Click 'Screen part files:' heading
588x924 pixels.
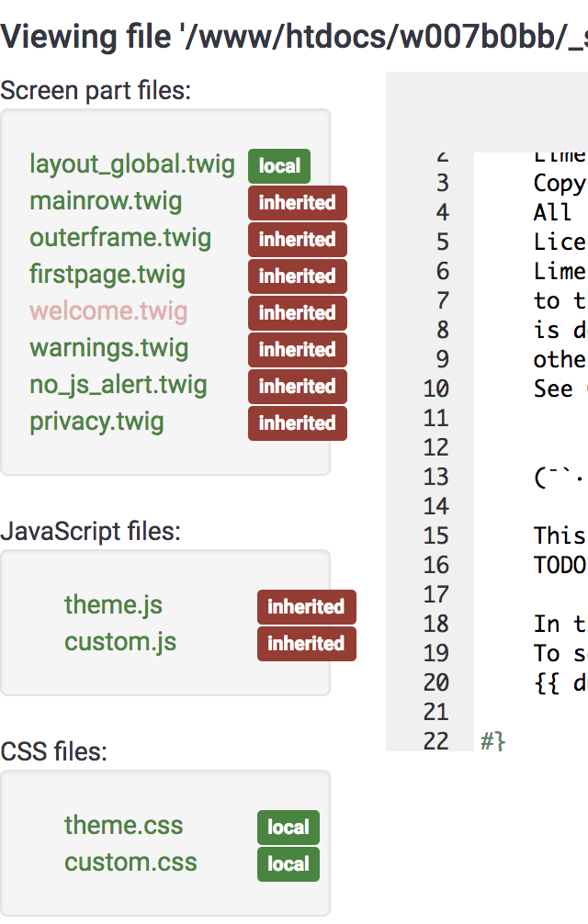[96, 91]
